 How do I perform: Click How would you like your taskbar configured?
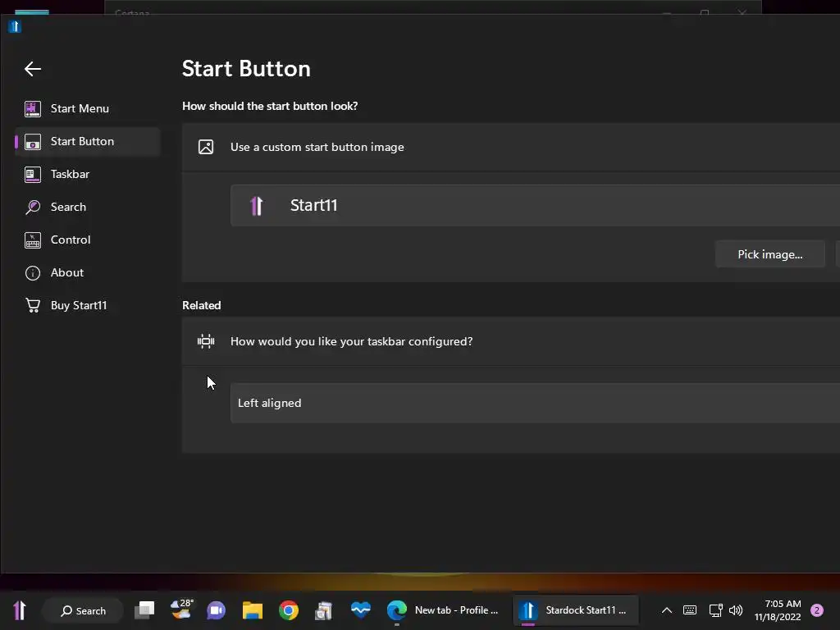click(351, 341)
